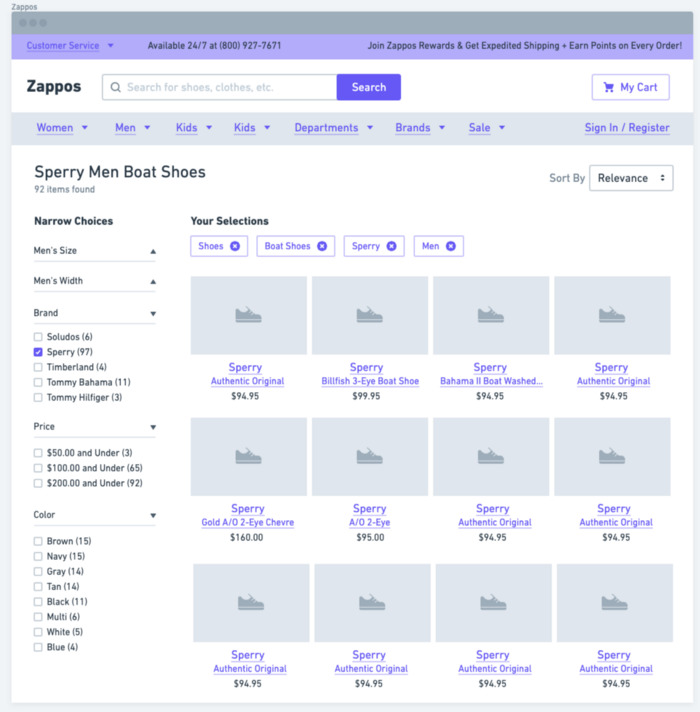Open the $95.00 A/O 2-Eye shoe thumbnail
Image resolution: width=700 pixels, height=712 pixels.
coord(370,457)
